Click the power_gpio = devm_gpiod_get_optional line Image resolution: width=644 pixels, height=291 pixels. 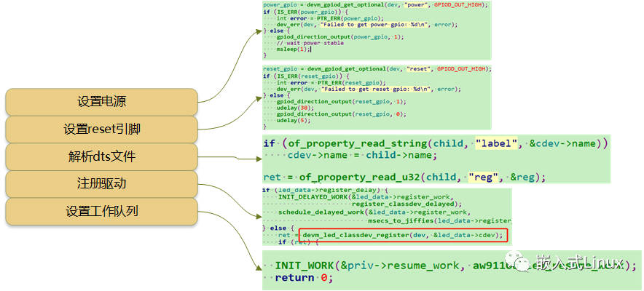tap(375, 5)
